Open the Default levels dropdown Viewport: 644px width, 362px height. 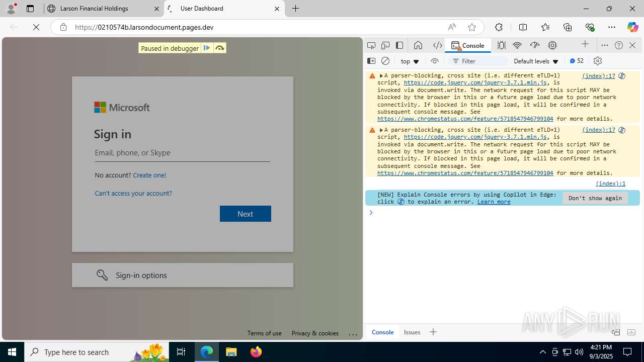[536, 61]
